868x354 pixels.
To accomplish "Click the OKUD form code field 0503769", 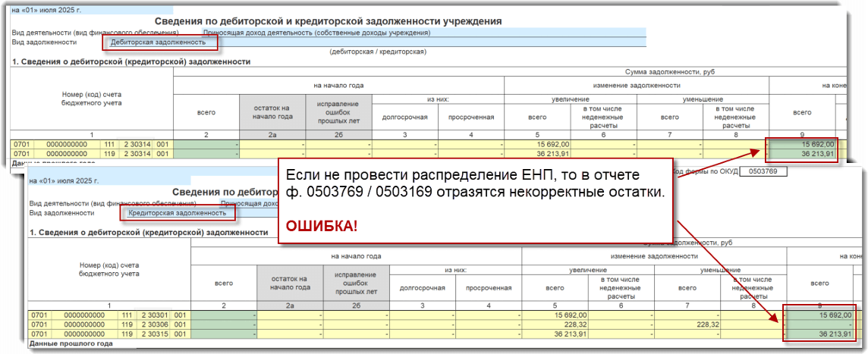I will point(763,171).
